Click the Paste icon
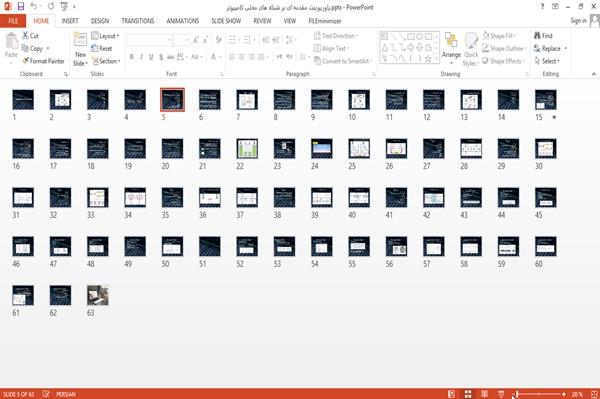 [11, 41]
